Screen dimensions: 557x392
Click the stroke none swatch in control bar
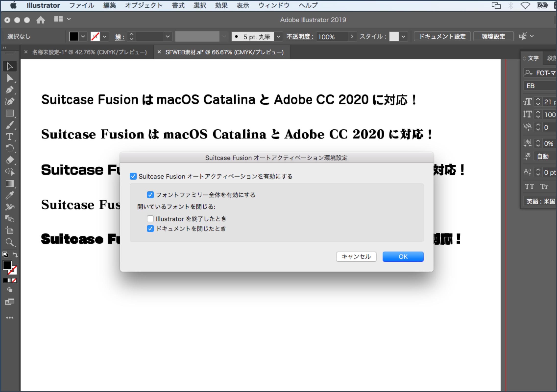click(95, 37)
